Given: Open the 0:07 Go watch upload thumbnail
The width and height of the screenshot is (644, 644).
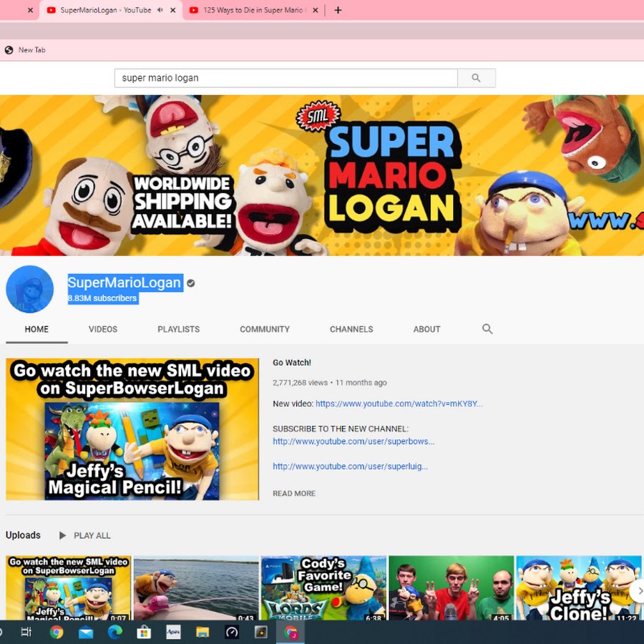Looking at the screenshot, I should point(68,587).
